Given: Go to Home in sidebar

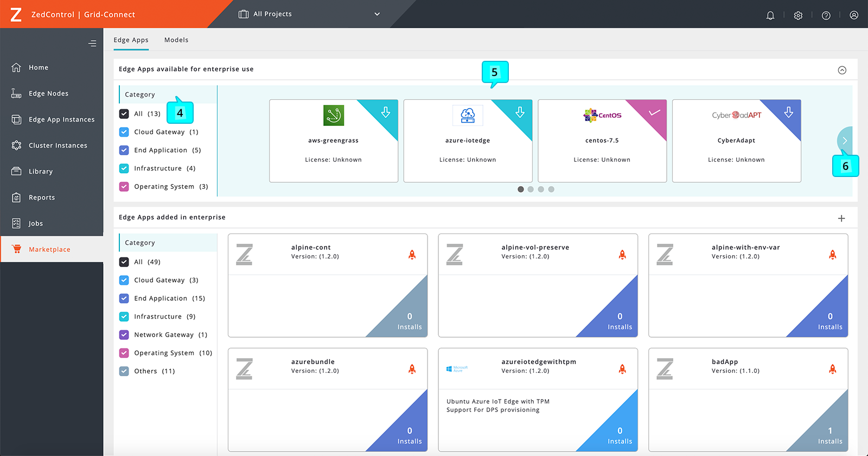Looking at the screenshot, I should coord(52,67).
